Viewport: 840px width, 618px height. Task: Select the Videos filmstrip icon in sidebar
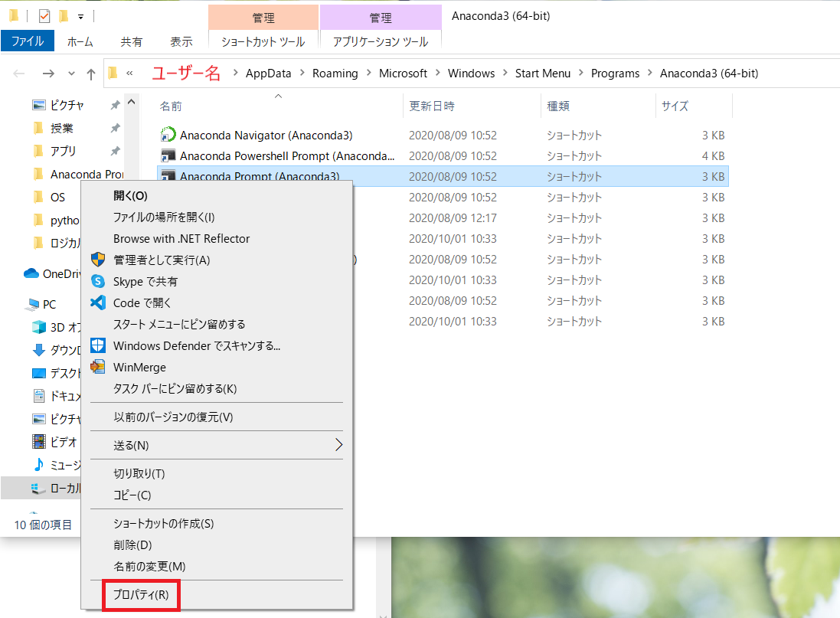pos(39,442)
